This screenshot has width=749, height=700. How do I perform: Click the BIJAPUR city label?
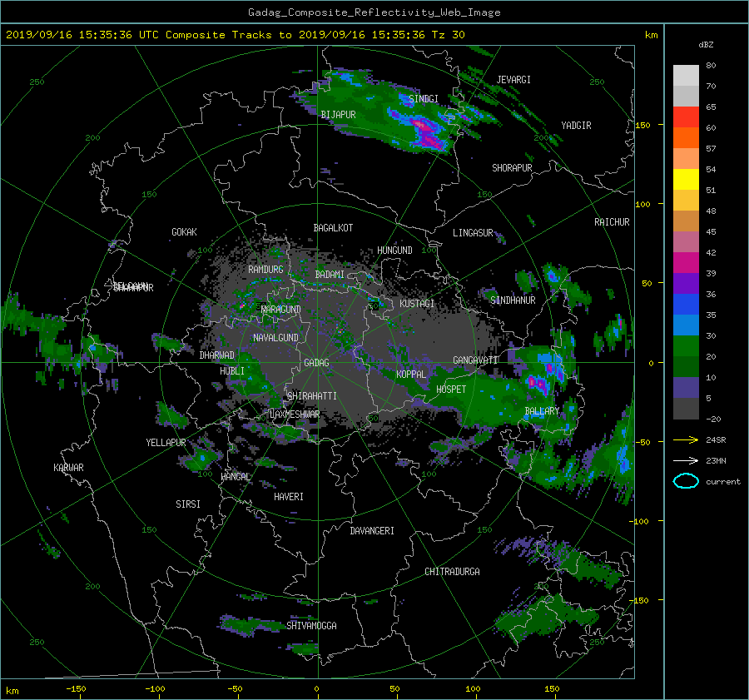pos(338,115)
